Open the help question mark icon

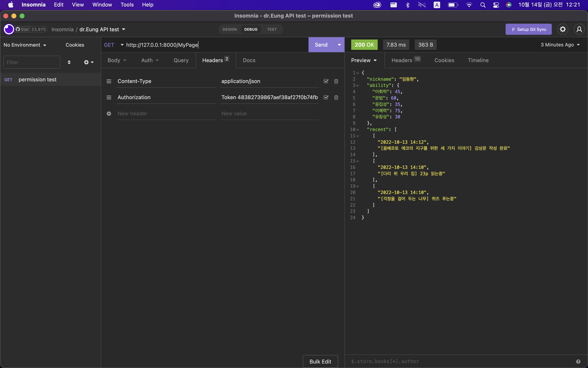578,361
